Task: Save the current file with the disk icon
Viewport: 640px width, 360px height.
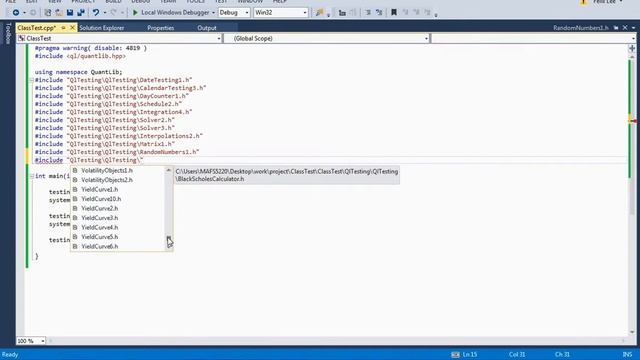Action: click(x=70, y=13)
